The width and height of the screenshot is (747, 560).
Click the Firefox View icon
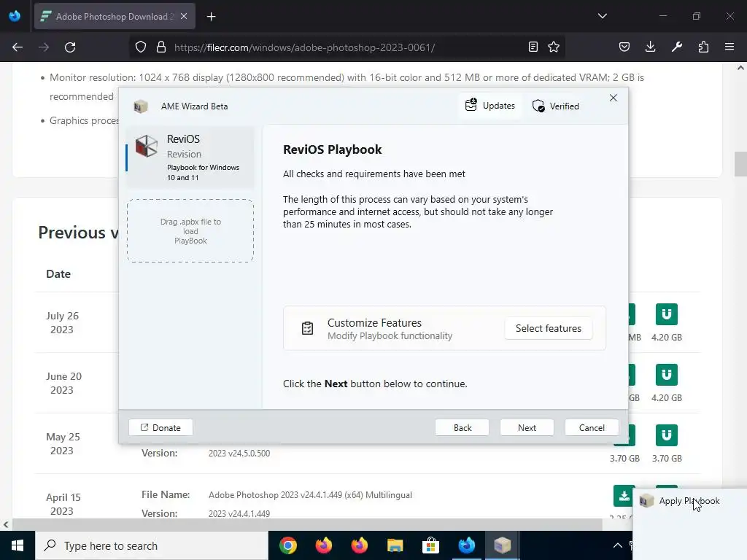click(15, 16)
